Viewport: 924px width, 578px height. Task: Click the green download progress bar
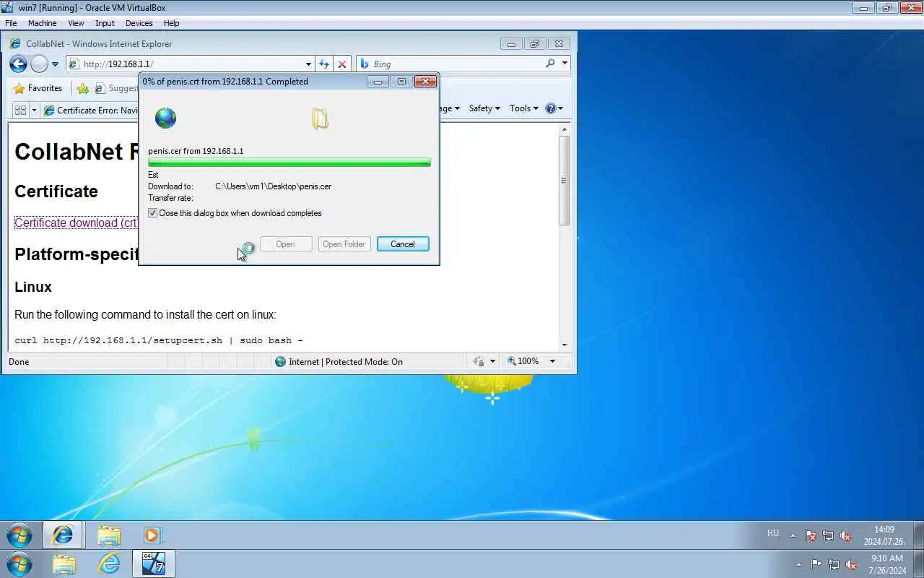pyautogui.click(x=289, y=163)
